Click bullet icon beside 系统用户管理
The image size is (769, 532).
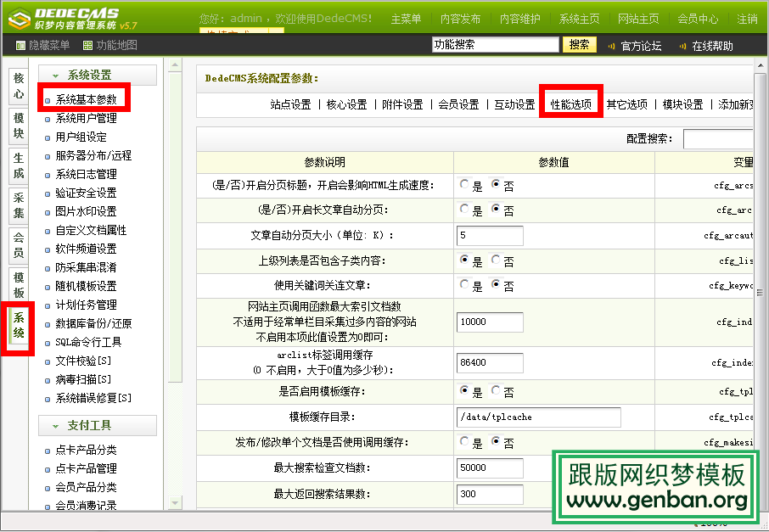click(48, 119)
